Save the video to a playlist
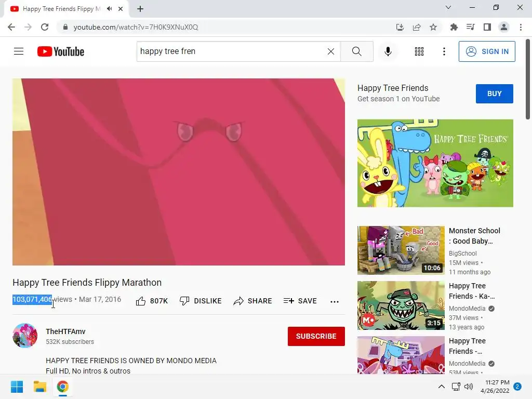 tap(300, 301)
